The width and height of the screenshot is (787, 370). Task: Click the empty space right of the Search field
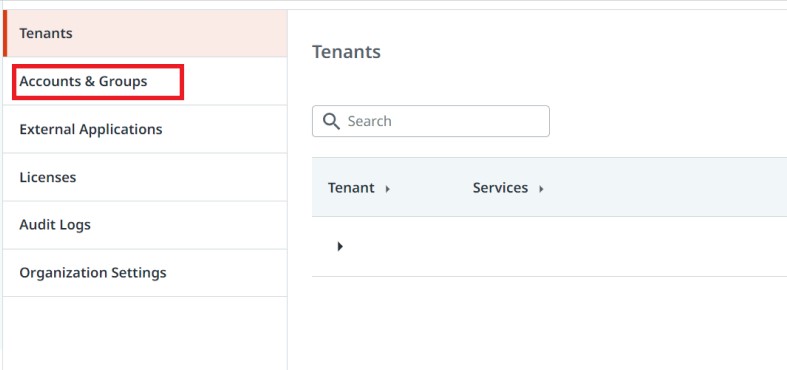coord(669,121)
